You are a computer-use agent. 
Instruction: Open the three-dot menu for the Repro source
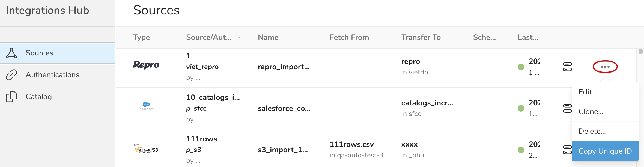(605, 67)
